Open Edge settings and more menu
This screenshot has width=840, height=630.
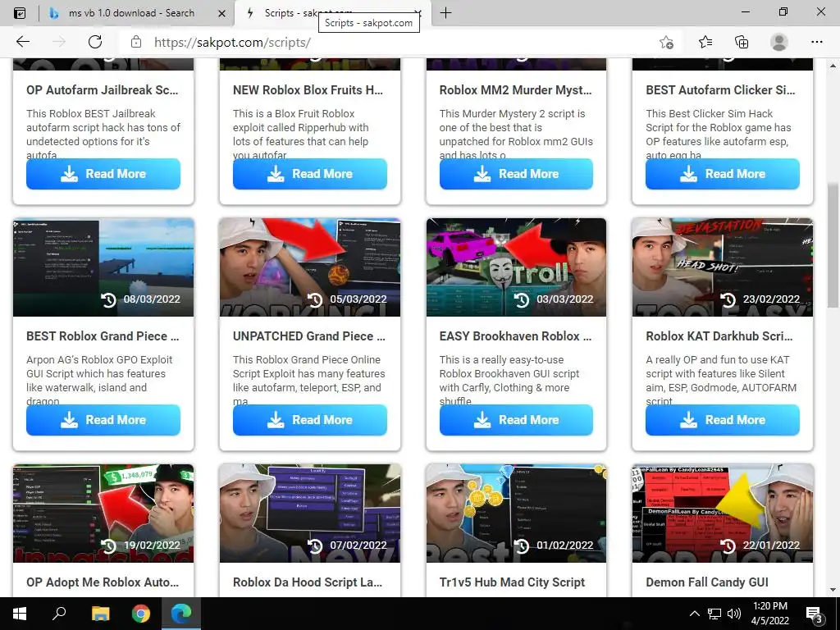point(816,42)
